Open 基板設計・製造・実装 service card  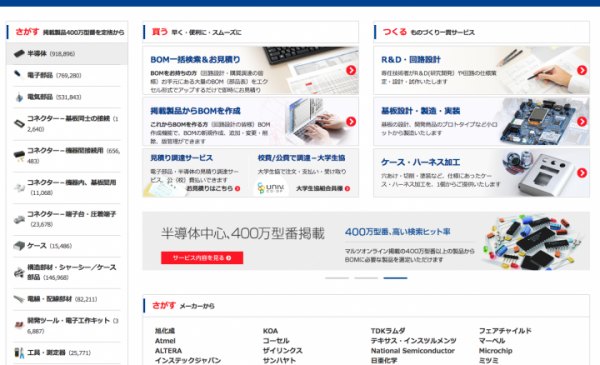pos(481,121)
